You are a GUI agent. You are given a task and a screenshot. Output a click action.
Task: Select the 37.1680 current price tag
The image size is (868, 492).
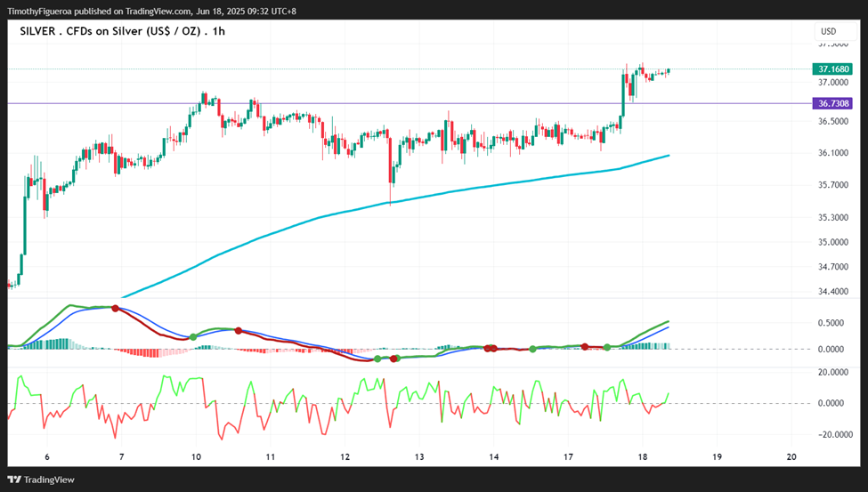[x=832, y=69]
